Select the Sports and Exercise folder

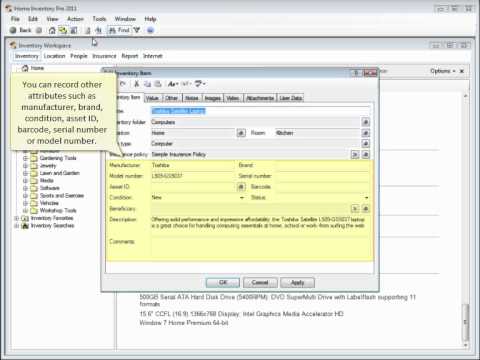point(62,196)
